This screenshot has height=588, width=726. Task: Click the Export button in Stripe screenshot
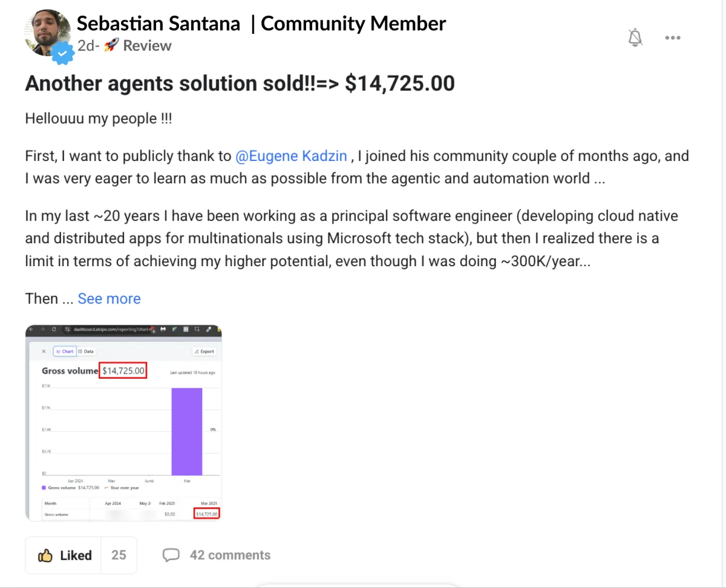tap(204, 351)
